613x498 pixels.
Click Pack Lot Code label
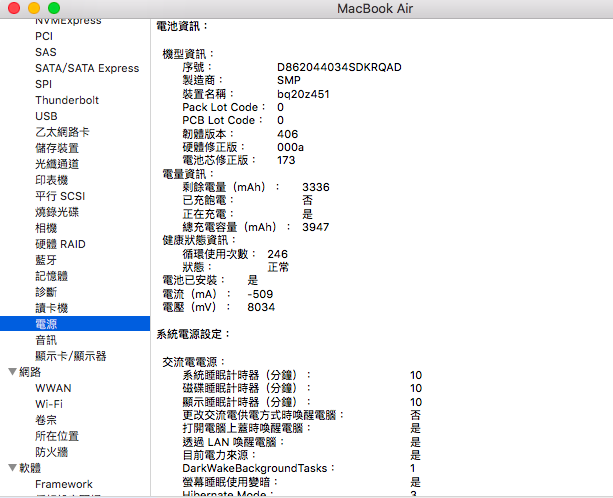click(x=224, y=107)
